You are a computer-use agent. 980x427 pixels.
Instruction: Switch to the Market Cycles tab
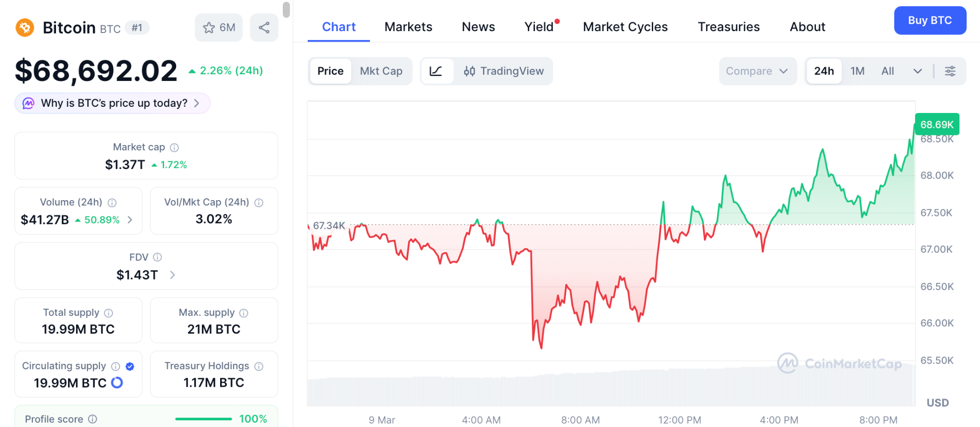click(625, 27)
